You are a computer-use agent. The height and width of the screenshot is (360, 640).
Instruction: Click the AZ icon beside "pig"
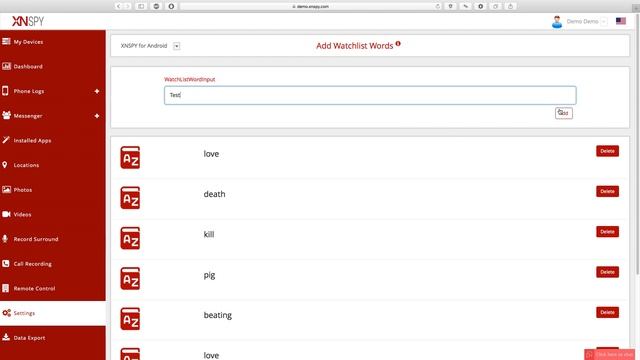(x=130, y=278)
